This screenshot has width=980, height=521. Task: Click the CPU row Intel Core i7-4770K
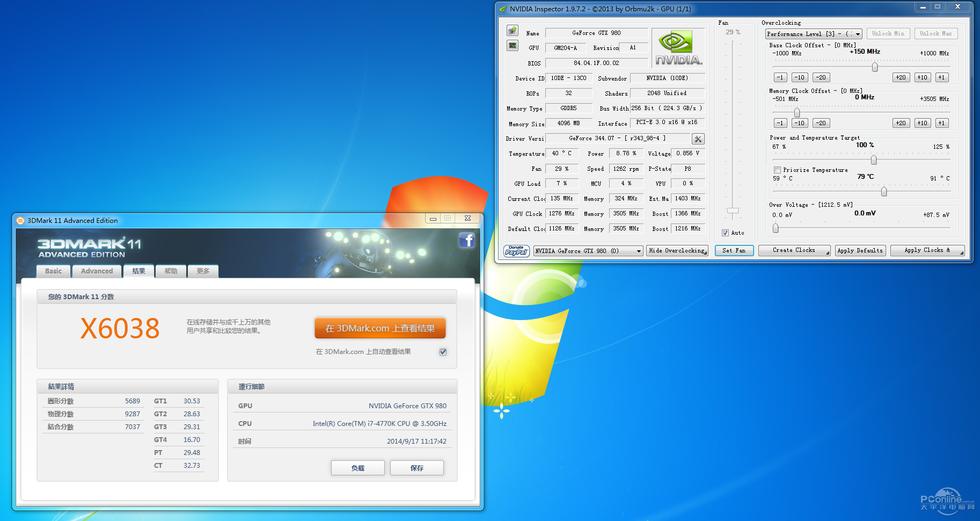(x=342, y=423)
